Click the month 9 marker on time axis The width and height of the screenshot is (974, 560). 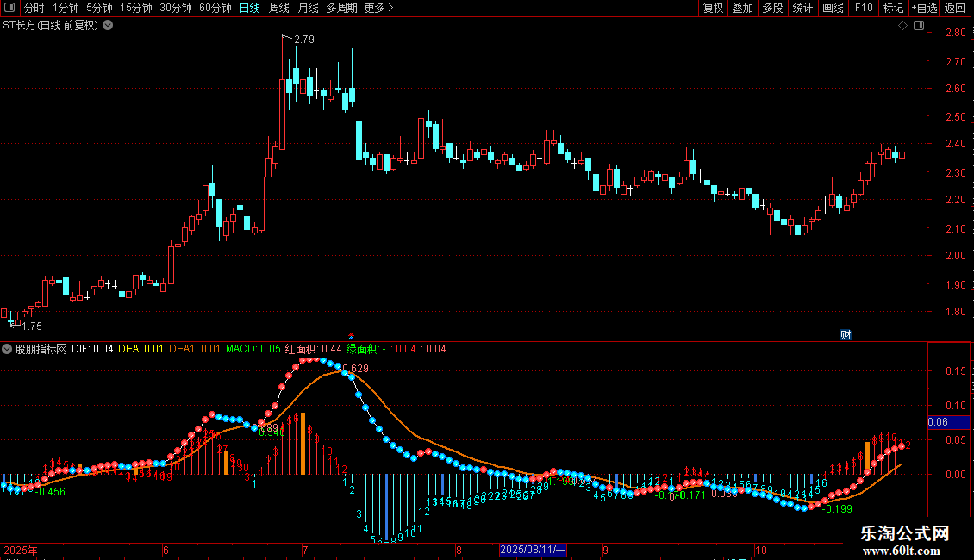605,550
